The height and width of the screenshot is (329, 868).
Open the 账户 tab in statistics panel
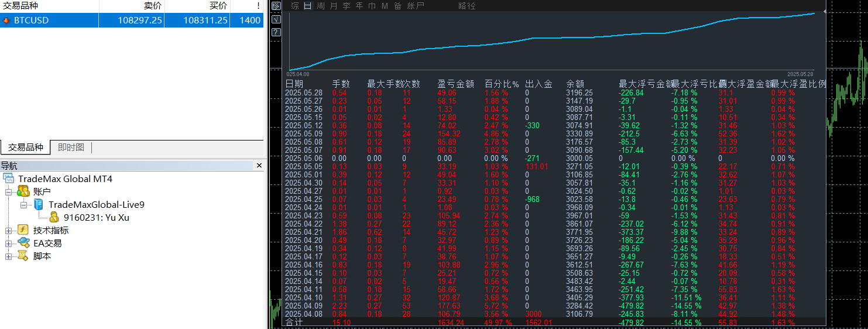(416, 6)
